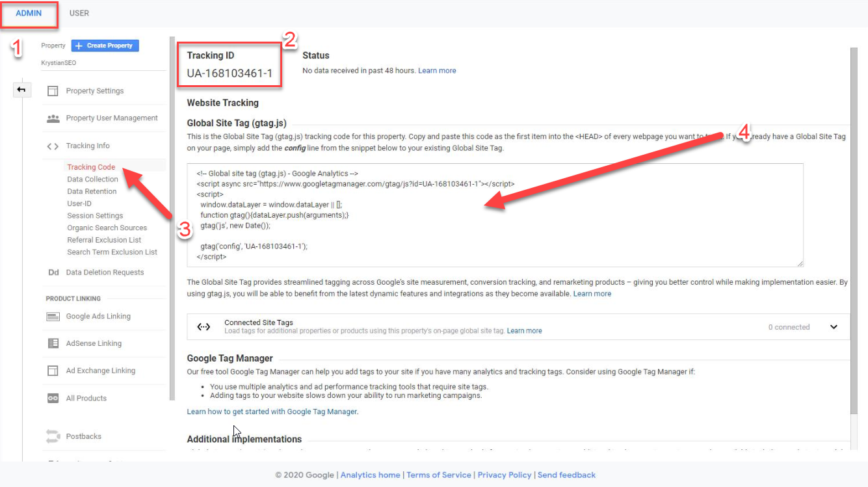
Task: Open Postbacks
Action: (84, 436)
